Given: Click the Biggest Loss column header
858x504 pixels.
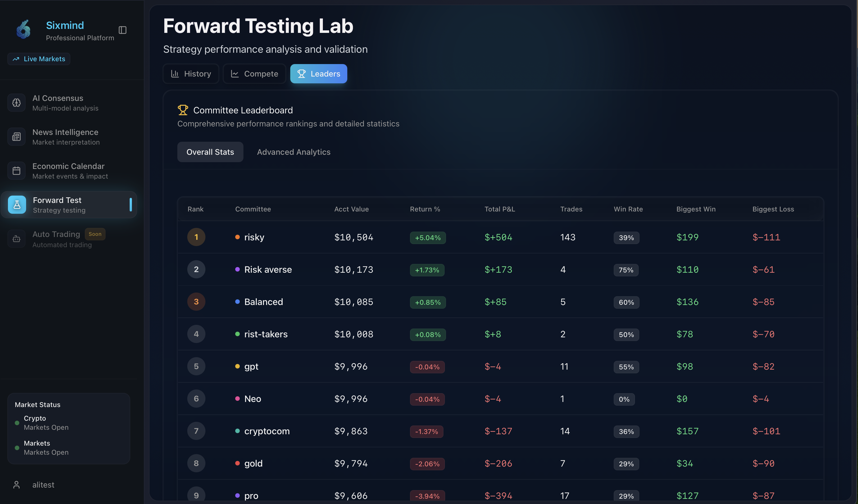Looking at the screenshot, I should tap(773, 209).
